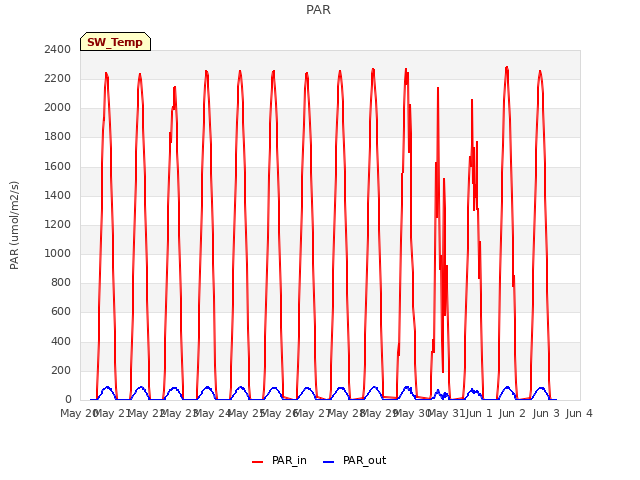Viewport: 640px width, 480px height.
Task: Click the Jun 3 x-axis label
Action: pyautogui.click(x=546, y=413)
